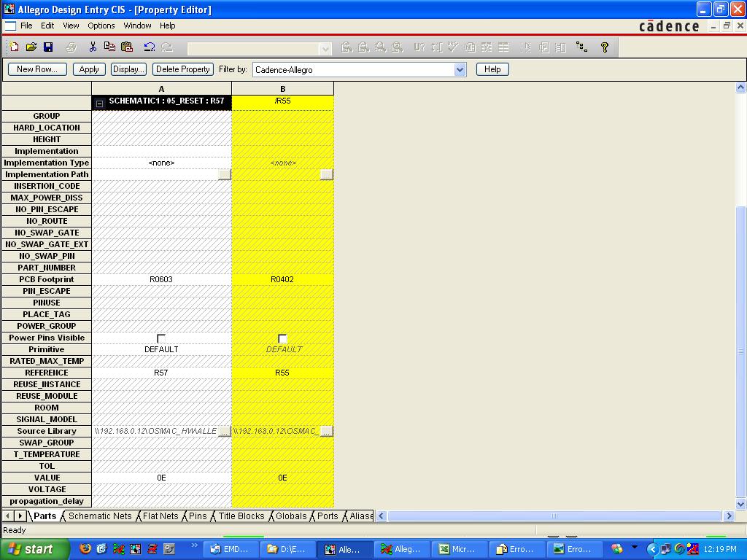Open the Options menu
This screenshot has height=560, width=747.
(101, 26)
